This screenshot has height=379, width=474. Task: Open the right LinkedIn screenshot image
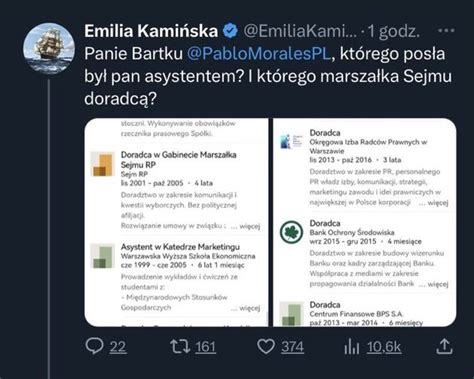(365, 222)
